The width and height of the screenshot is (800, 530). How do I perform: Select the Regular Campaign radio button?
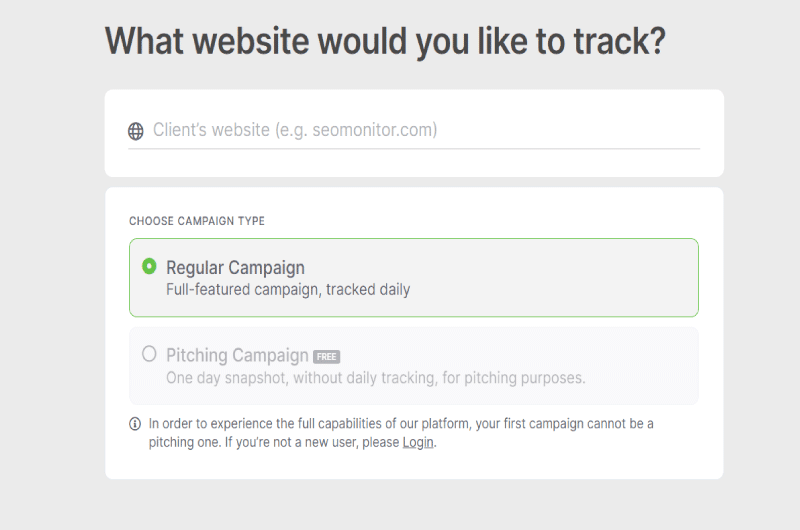click(149, 266)
